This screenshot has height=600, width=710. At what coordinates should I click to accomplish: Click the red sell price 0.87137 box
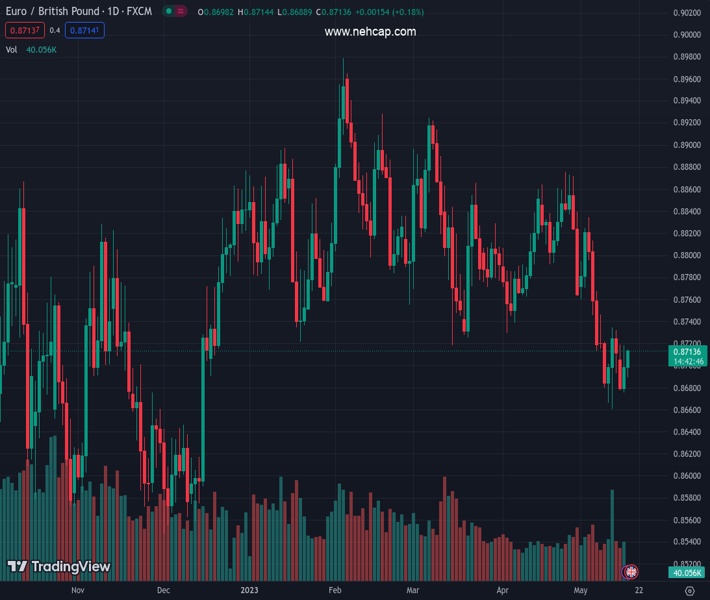24,31
